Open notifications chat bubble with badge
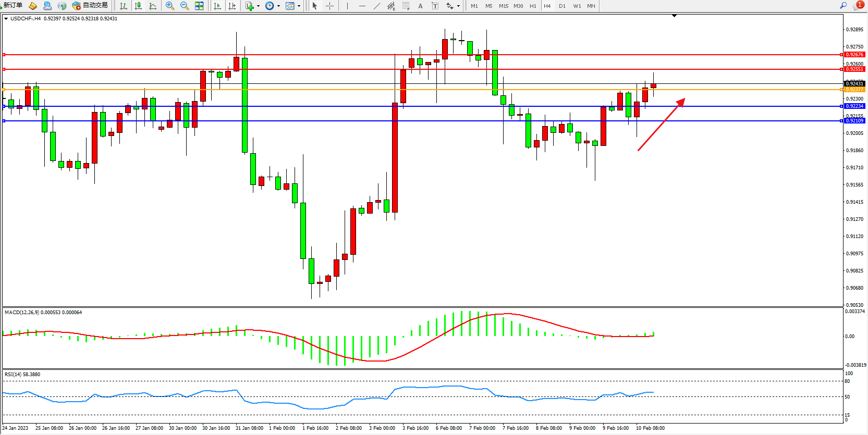 [x=858, y=6]
